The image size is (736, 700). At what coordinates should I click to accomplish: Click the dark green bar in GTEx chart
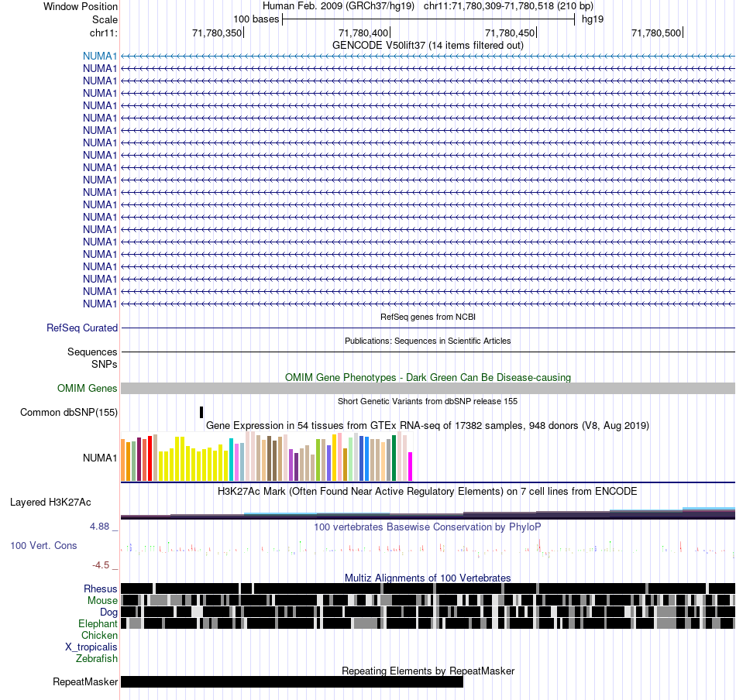coord(394,458)
